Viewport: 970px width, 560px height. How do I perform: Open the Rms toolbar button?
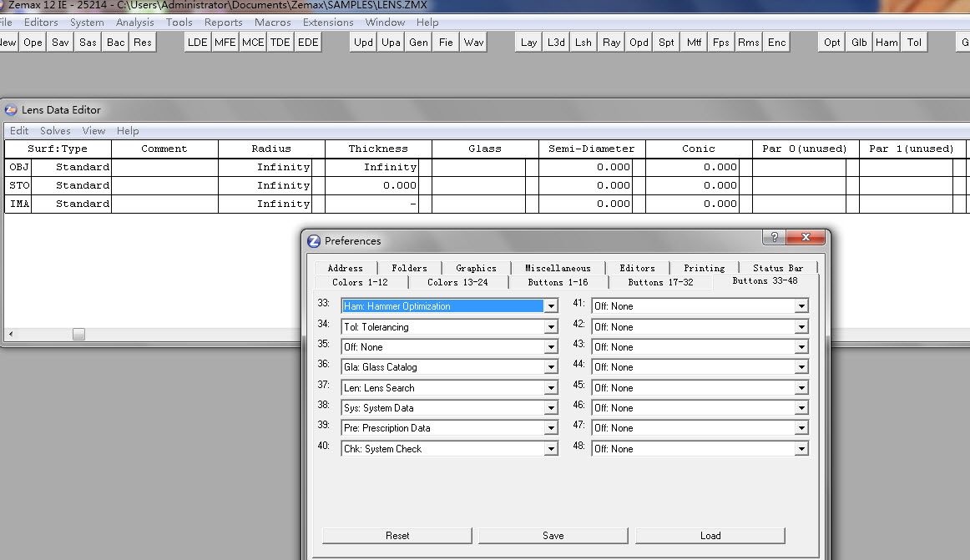click(749, 42)
